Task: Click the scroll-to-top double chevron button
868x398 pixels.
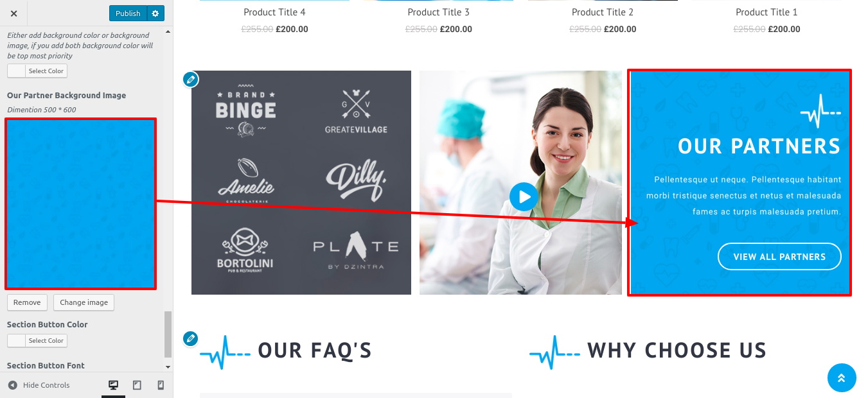Action: point(842,377)
